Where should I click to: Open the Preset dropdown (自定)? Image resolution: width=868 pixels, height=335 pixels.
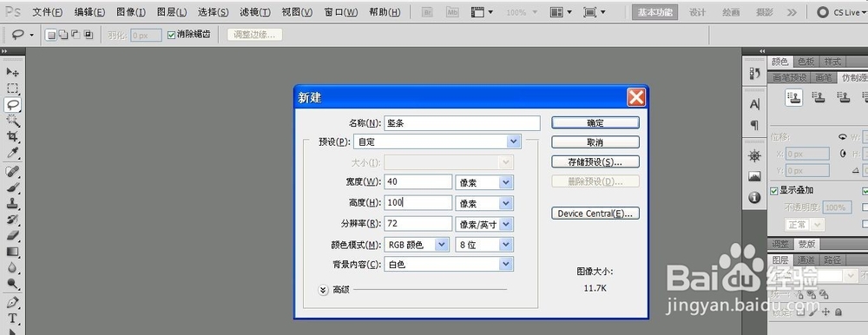point(437,141)
